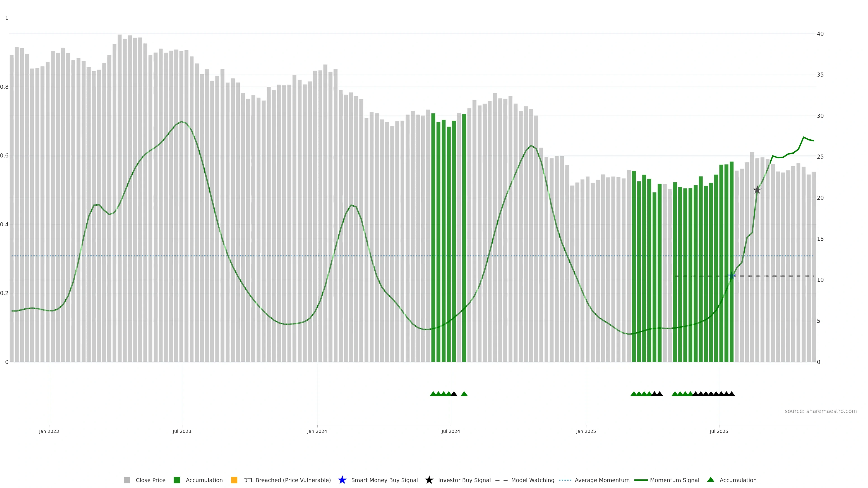
Task: Click the dark star marker on the momentum line
Action: [x=757, y=190]
